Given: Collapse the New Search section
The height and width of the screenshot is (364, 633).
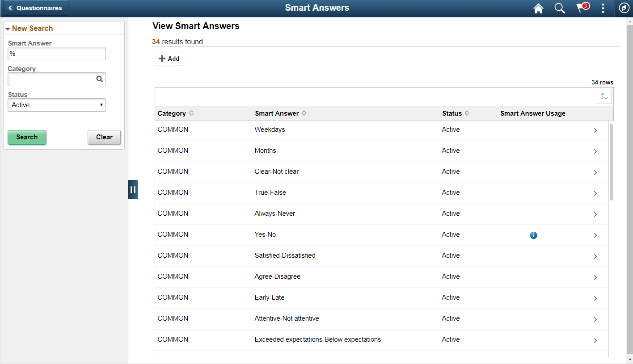Looking at the screenshot, I should 8,28.
